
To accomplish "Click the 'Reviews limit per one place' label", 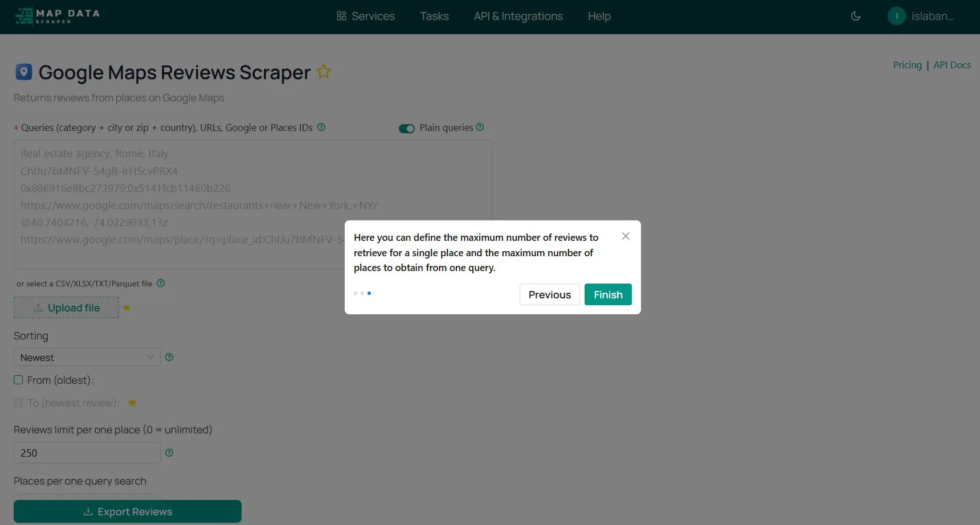I will click(x=113, y=430).
